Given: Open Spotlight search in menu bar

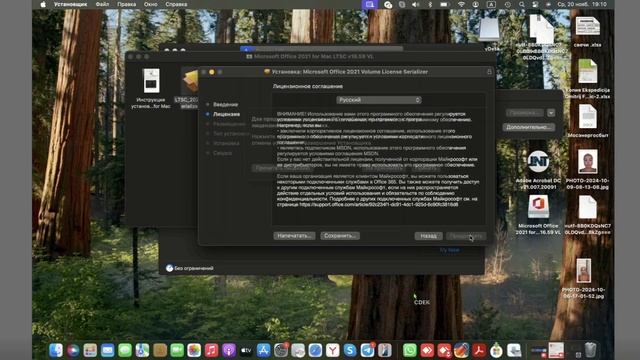Looking at the screenshot, I should pyautogui.click(x=522, y=4).
